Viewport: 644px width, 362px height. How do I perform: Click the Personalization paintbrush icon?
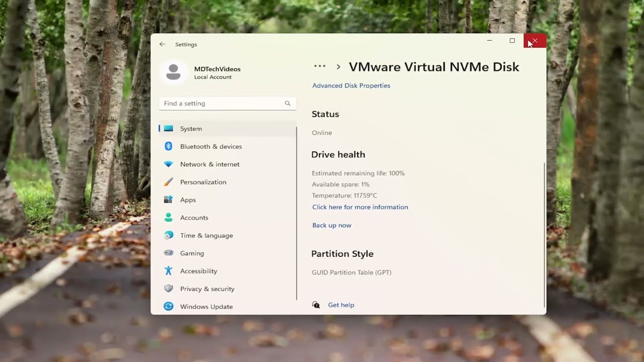click(169, 182)
